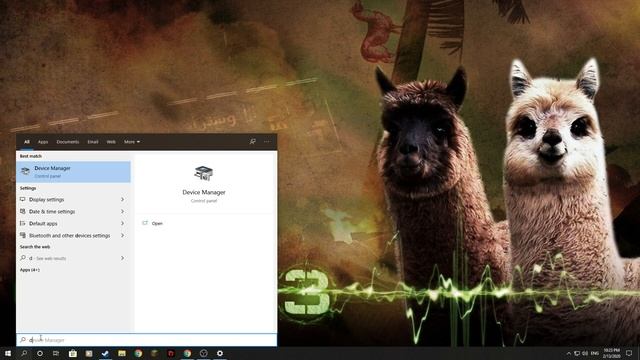640x360 pixels.
Task: Open Microsoft Store from the taskbar
Action: (x=73, y=353)
